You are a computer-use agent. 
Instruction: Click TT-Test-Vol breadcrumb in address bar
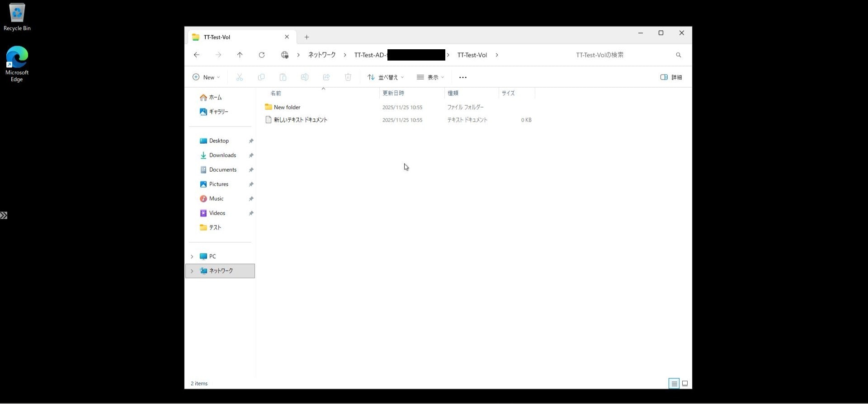pos(472,55)
